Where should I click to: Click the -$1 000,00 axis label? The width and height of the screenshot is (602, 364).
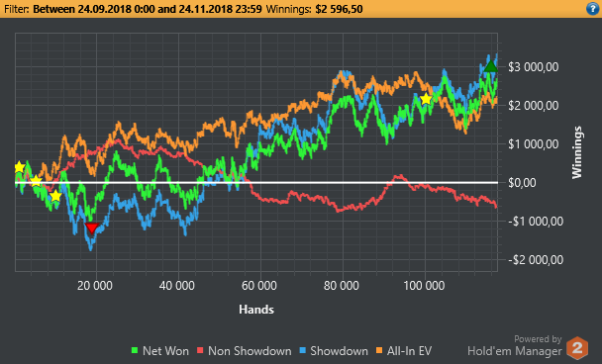pos(536,222)
